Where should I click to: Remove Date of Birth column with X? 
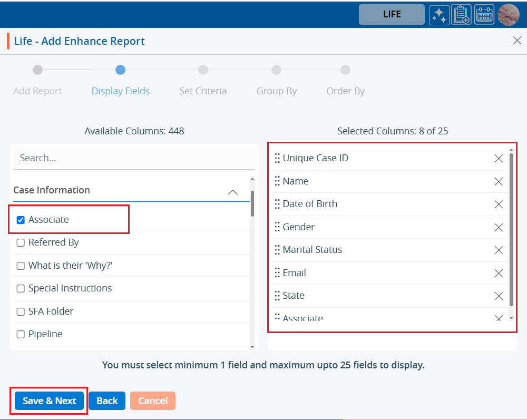coord(499,204)
